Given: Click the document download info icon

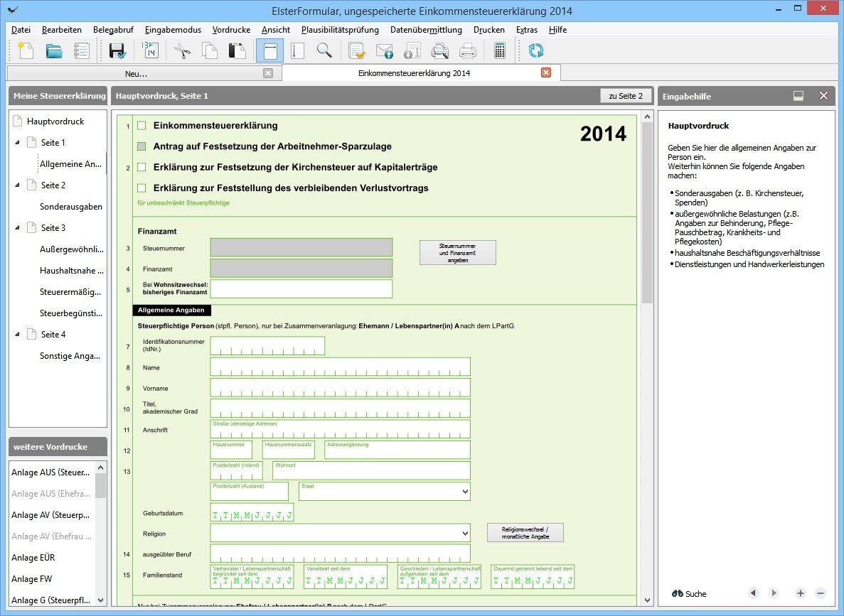Looking at the screenshot, I should [412, 51].
